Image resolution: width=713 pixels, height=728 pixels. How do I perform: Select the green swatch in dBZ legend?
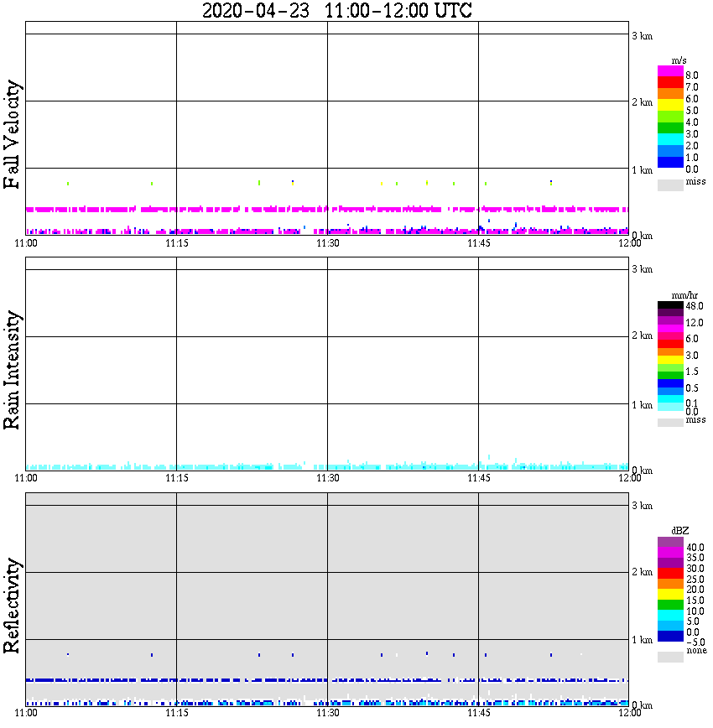pos(670,605)
